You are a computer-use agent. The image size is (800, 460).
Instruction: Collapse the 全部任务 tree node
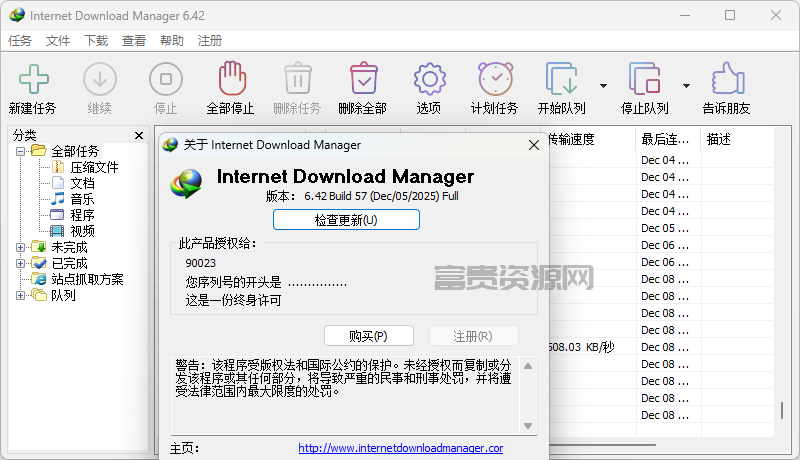tap(20, 151)
